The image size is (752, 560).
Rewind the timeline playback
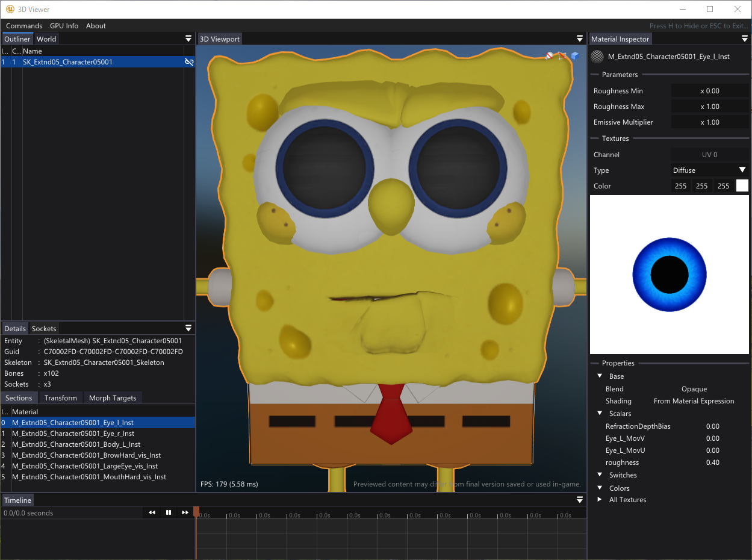pos(152,512)
